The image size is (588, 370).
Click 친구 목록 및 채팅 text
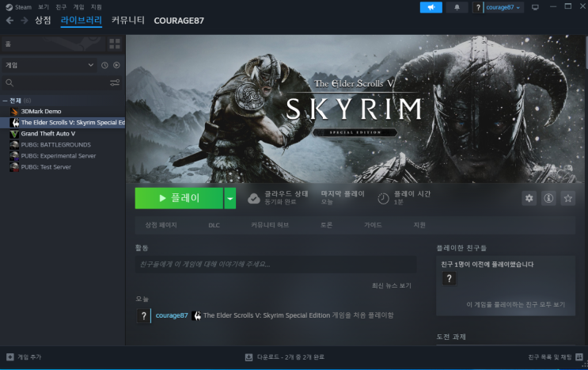[550, 357]
